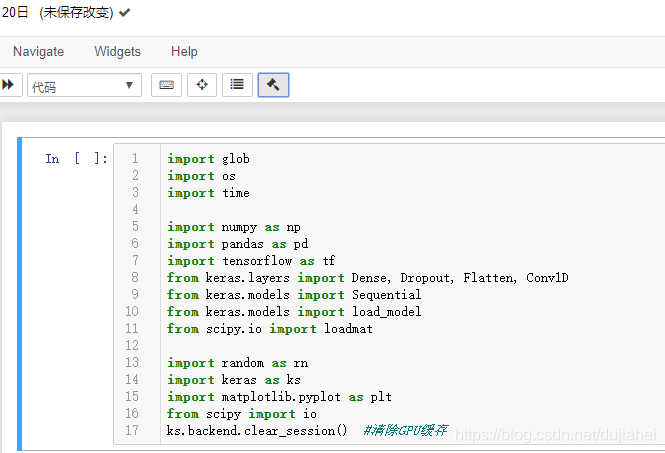This screenshot has height=453, width=665.
Task: Click 'matplotlib.pyplot' in the import line
Action: tap(281, 397)
